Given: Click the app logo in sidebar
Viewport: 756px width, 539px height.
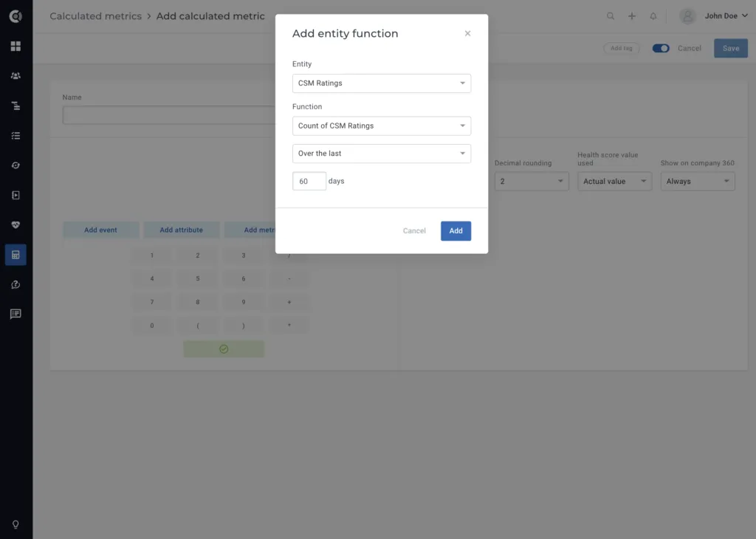Looking at the screenshot, I should [16, 16].
